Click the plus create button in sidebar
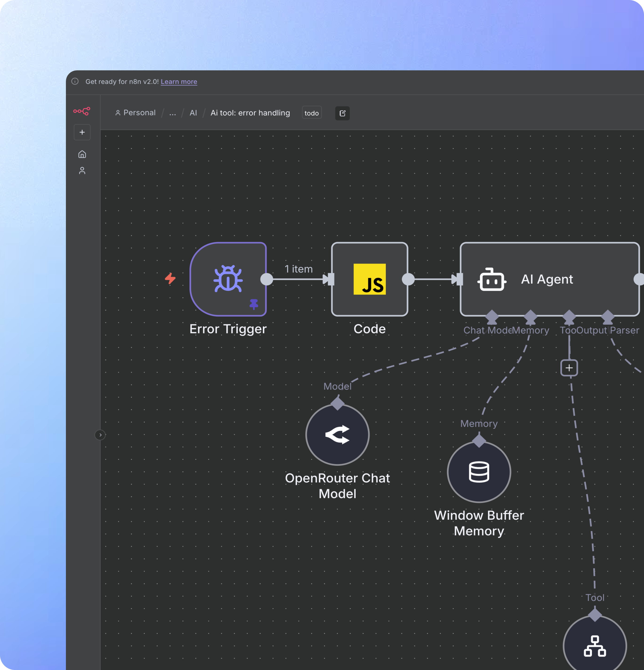 coord(82,132)
